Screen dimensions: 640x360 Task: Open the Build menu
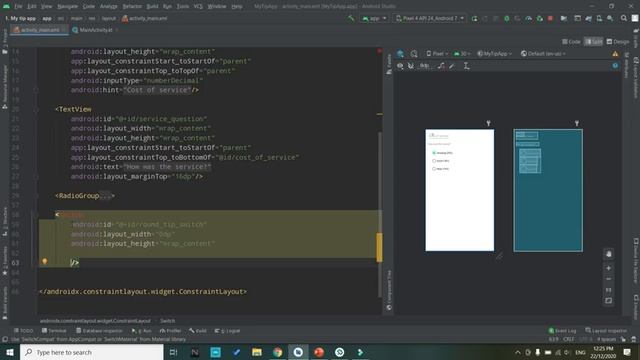(x=152, y=7)
